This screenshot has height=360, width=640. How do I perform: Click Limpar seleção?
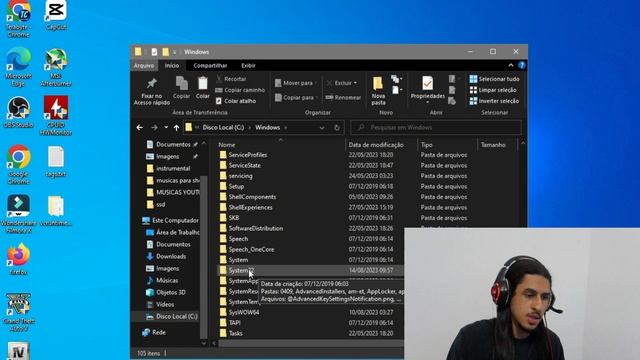pos(493,90)
